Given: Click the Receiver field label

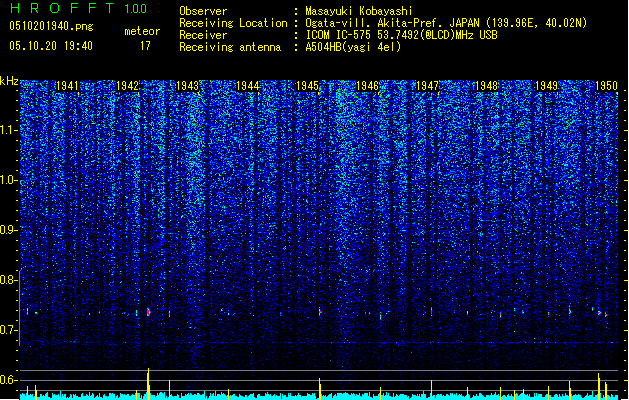Looking at the screenshot, I should click(203, 35).
